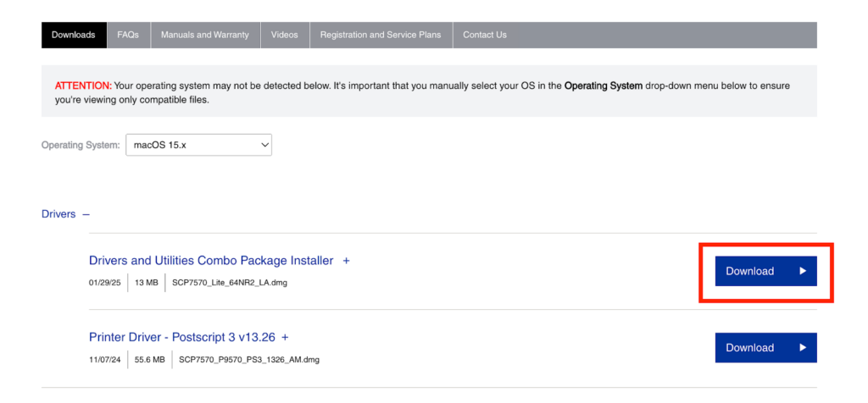Click the 01/29/25 date text
Image resolution: width=868 pixels, height=403 pixels.
coord(104,283)
